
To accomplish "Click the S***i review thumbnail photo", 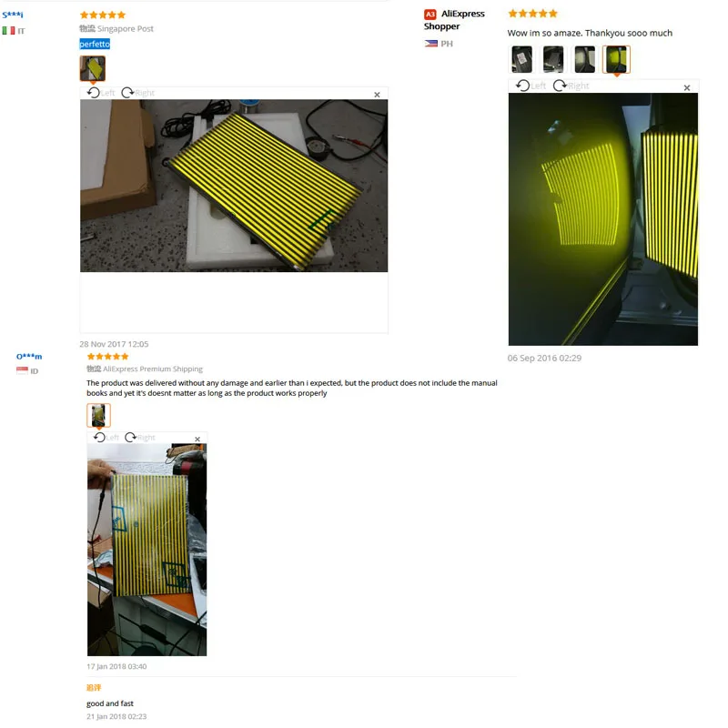I will pyautogui.click(x=93, y=69).
